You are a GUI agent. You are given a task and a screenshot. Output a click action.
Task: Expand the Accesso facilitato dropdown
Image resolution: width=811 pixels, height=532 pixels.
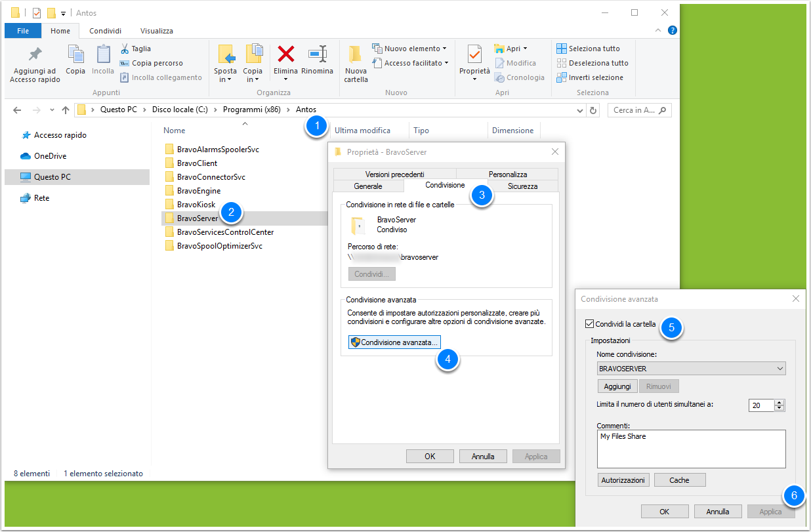pyautogui.click(x=411, y=63)
